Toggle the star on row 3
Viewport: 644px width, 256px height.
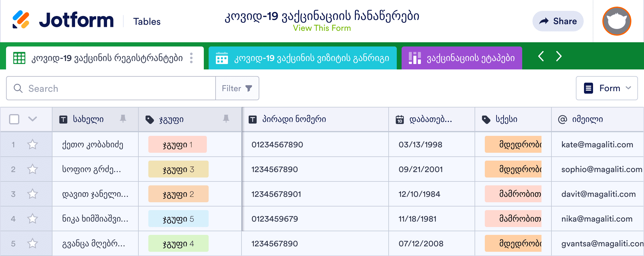(x=33, y=194)
